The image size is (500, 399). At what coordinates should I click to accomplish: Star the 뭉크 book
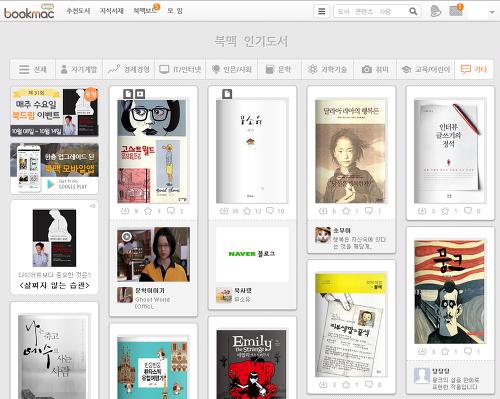coord(445,351)
